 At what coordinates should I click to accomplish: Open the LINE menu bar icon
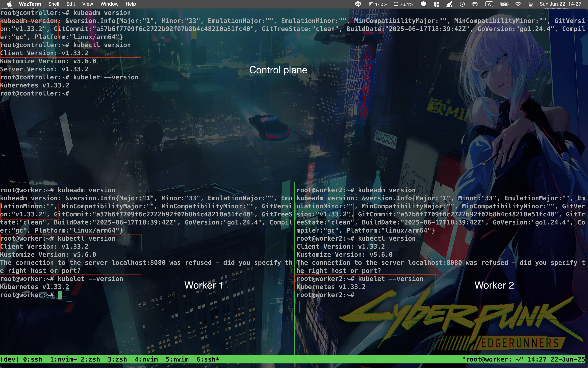(358, 4)
